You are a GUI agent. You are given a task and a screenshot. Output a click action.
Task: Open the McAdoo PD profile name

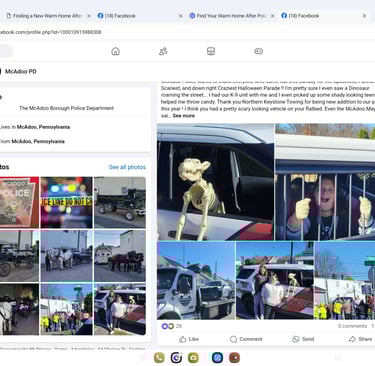click(x=21, y=71)
